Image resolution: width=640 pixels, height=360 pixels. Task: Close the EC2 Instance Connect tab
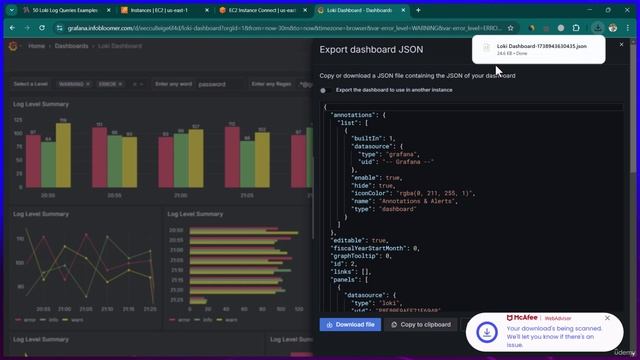305,10
